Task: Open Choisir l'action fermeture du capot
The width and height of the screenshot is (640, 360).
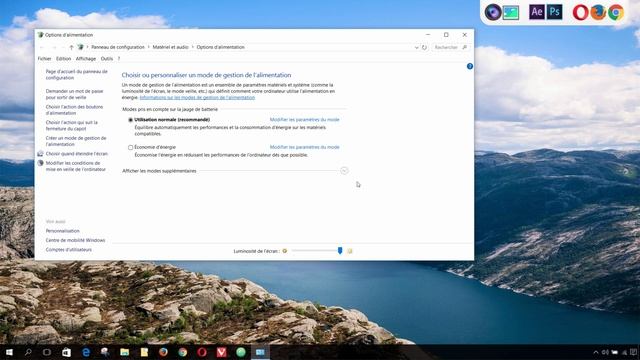Action: point(71,125)
